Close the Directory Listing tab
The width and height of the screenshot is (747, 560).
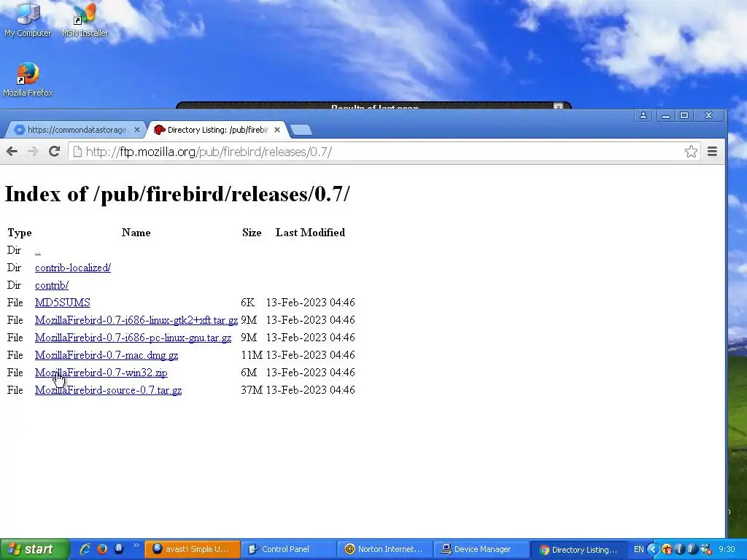point(277,130)
